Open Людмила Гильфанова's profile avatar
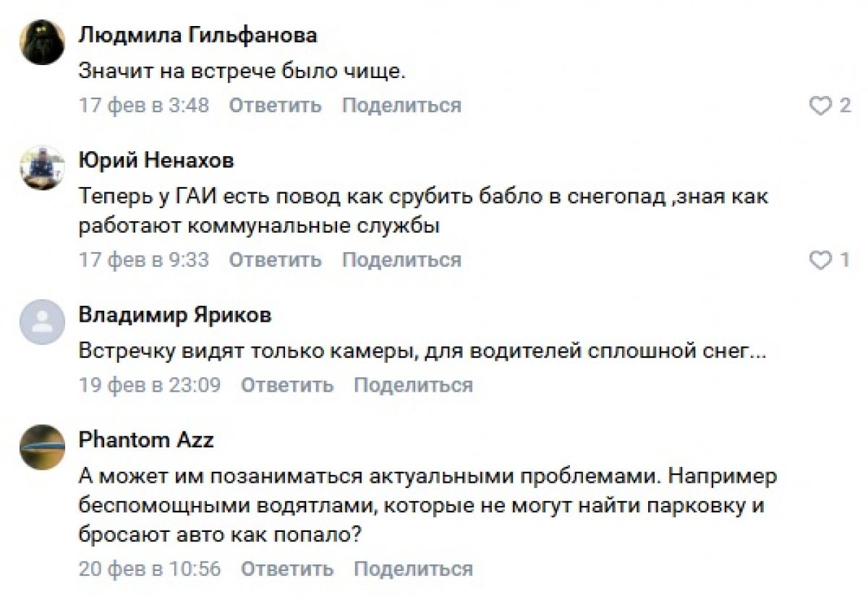The image size is (868, 597). (x=43, y=43)
